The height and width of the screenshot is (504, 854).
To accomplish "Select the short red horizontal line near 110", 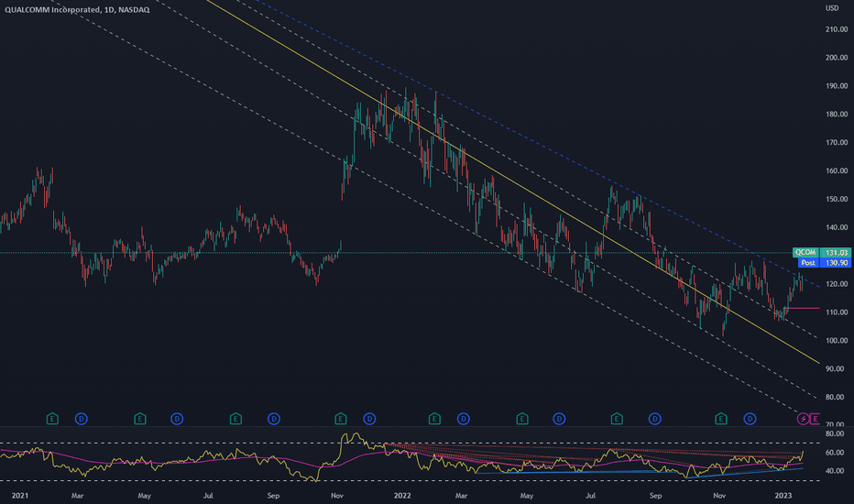I will tap(804, 309).
